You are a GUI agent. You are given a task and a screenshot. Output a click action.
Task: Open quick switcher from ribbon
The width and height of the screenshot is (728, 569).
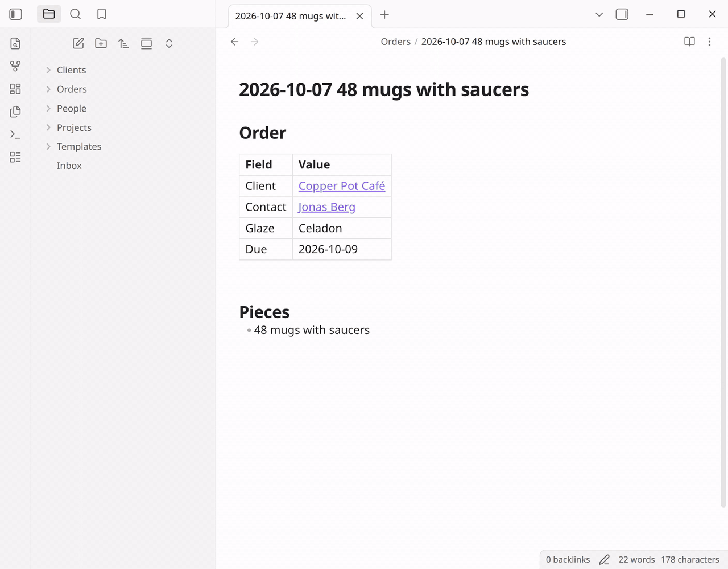pyautogui.click(x=15, y=43)
